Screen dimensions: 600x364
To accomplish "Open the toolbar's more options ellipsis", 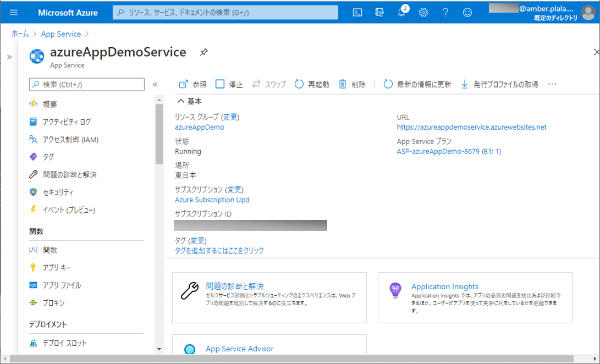I will 552,84.
